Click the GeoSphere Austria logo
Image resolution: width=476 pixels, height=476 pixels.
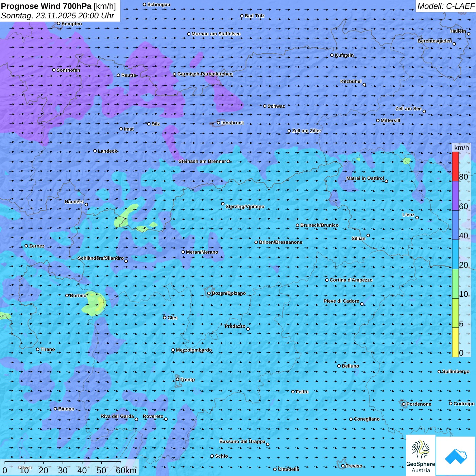point(421,456)
